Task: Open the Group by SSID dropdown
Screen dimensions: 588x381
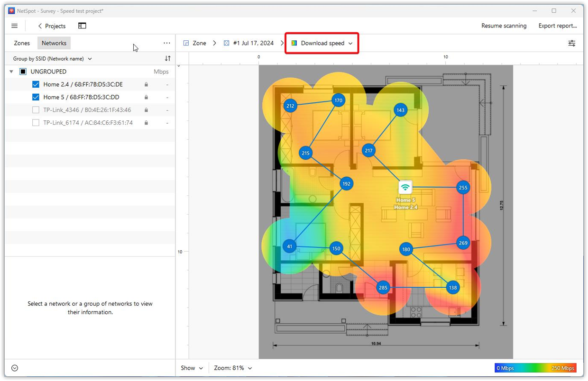Action: click(x=52, y=58)
